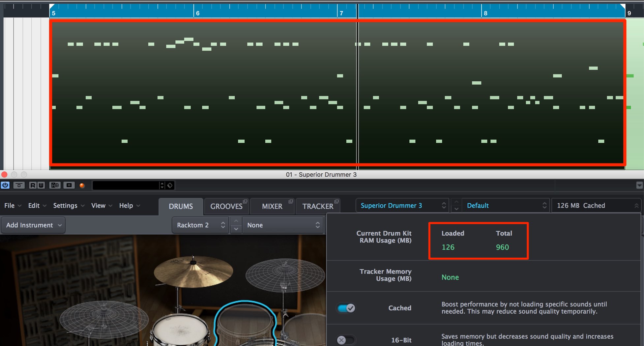Open the Superior Drummer 3 library dropdown
Screen dimensions: 644x346
point(402,206)
